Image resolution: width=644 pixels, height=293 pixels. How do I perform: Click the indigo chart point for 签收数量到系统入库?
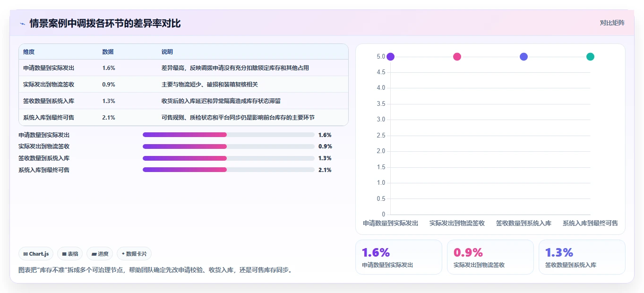tap(524, 57)
